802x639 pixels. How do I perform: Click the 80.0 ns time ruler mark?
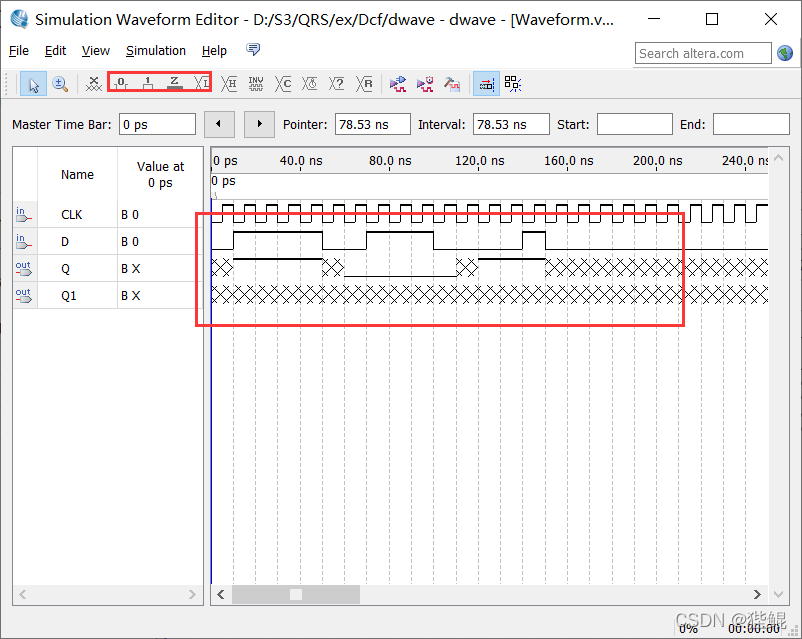[x=390, y=161]
